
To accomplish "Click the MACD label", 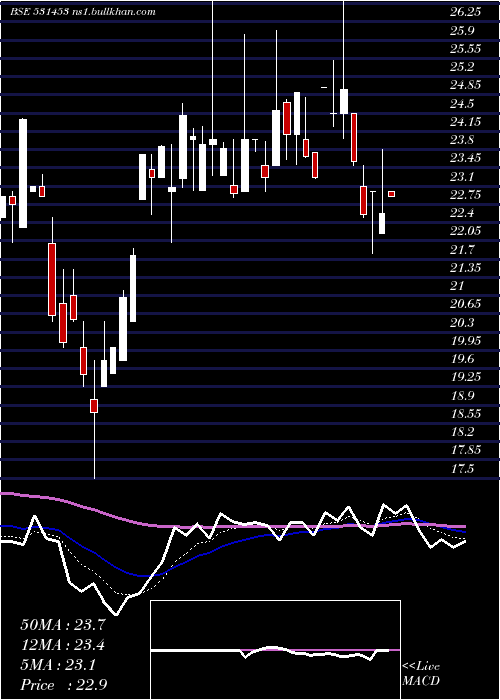I will [x=419, y=682].
